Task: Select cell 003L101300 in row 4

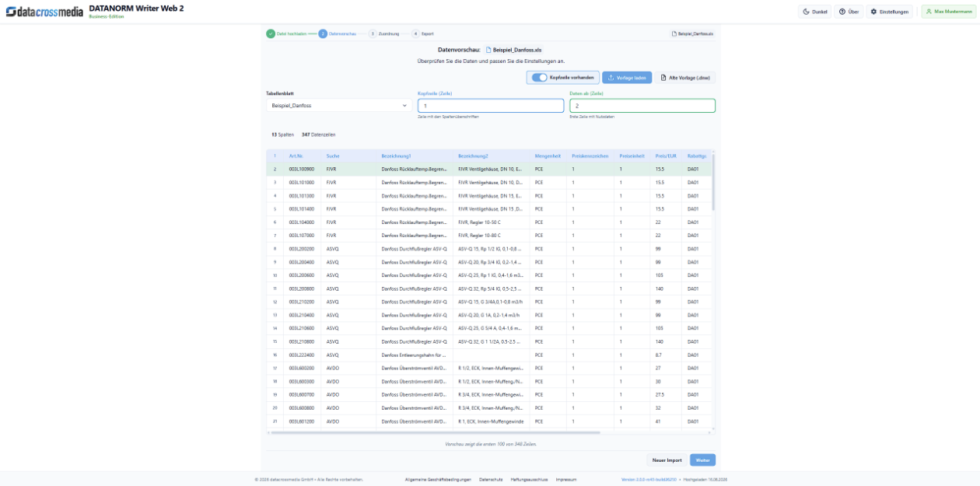Action: click(301, 195)
